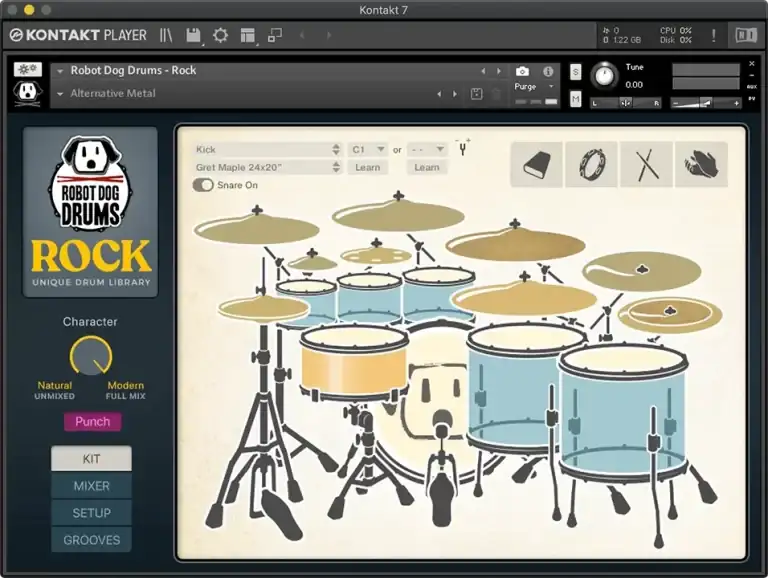Image resolution: width=768 pixels, height=578 pixels.
Task: Click the second Learn button
Action: click(x=427, y=168)
